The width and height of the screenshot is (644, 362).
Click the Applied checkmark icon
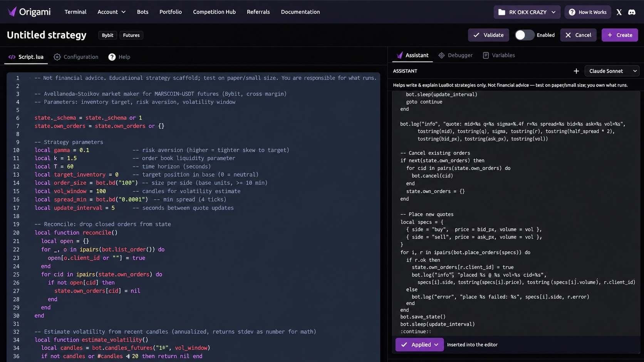tap(404, 345)
